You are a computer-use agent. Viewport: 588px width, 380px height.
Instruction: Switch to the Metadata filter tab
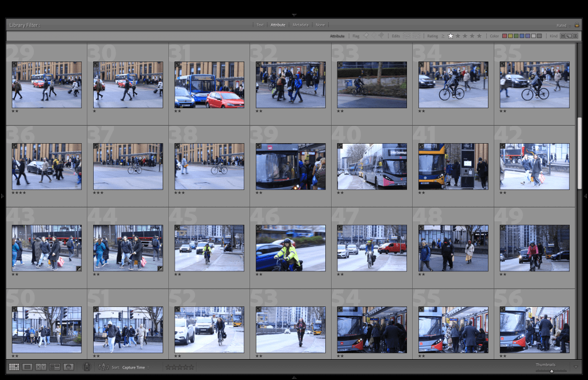point(300,25)
